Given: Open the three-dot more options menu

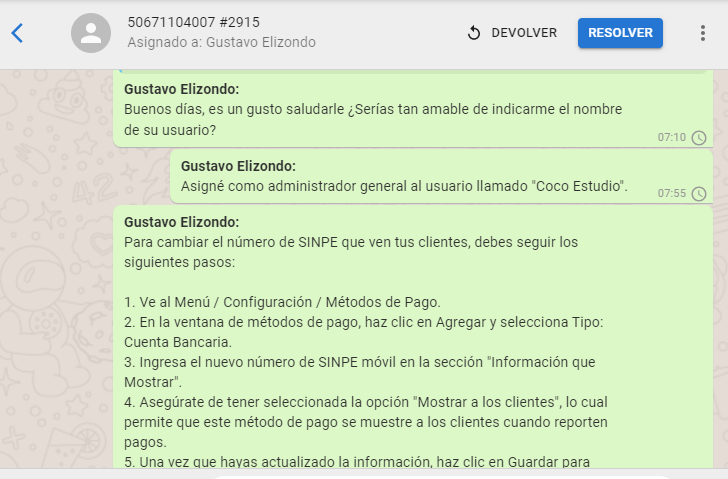Looking at the screenshot, I should pos(702,33).
